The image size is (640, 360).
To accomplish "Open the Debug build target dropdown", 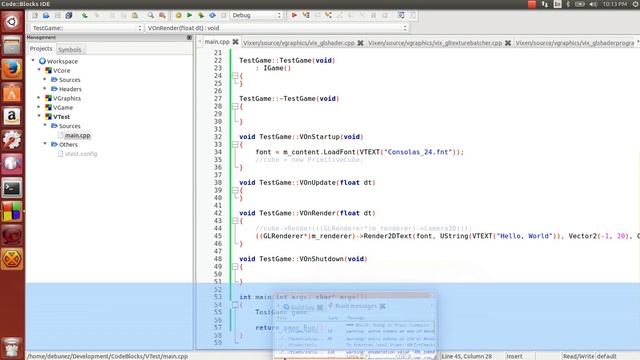I will click(256, 15).
